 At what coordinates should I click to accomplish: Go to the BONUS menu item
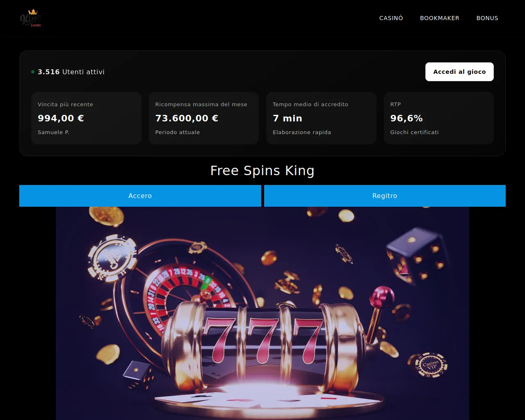coord(487,18)
